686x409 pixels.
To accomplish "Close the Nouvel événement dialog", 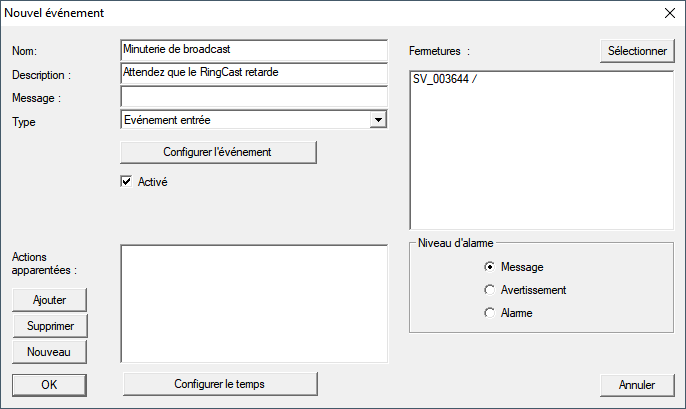I will pos(669,14).
